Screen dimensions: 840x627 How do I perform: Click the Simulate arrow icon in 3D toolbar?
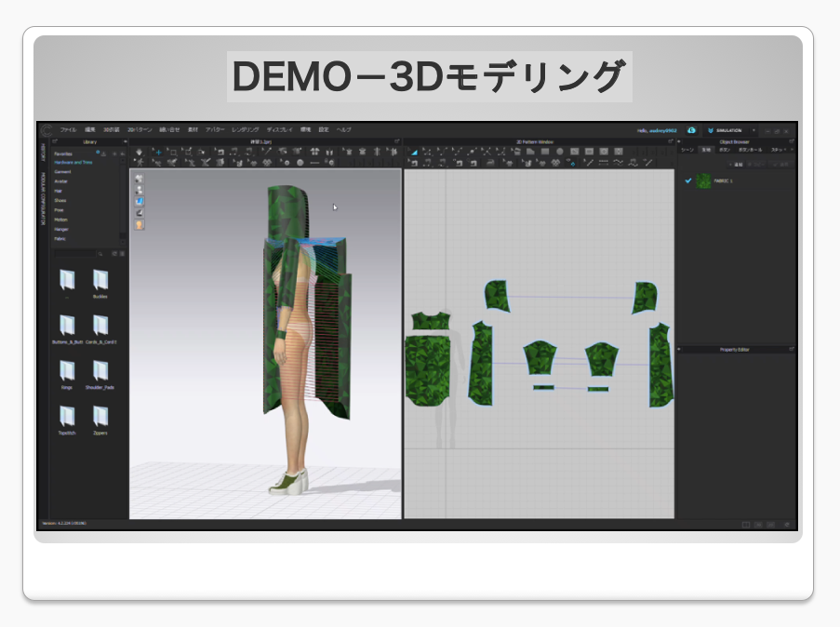[140, 152]
